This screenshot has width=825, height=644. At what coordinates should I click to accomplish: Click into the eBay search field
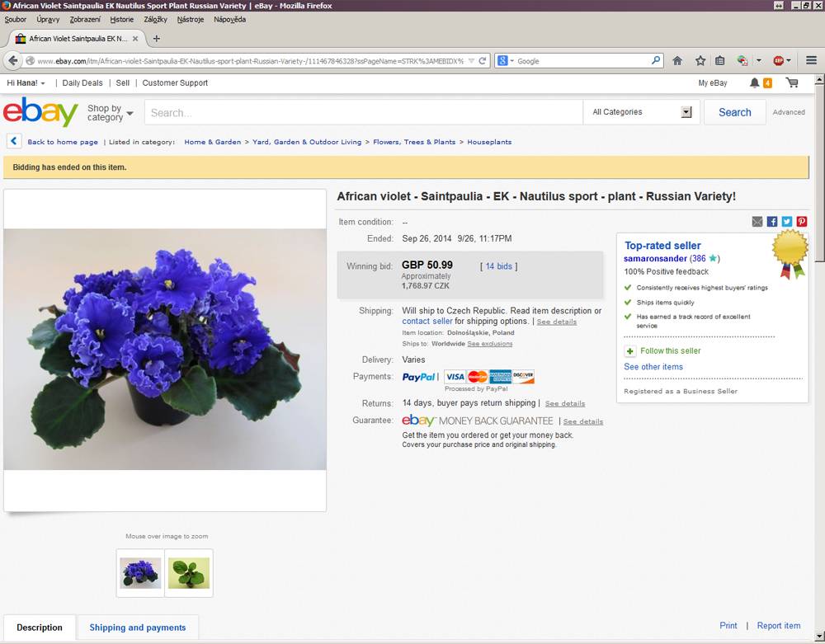pyautogui.click(x=364, y=112)
